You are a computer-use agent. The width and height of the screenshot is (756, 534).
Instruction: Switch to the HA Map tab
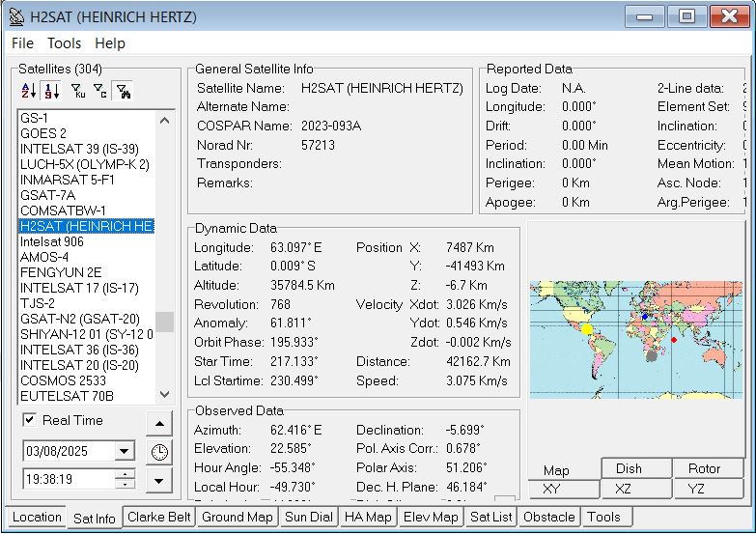(x=368, y=518)
